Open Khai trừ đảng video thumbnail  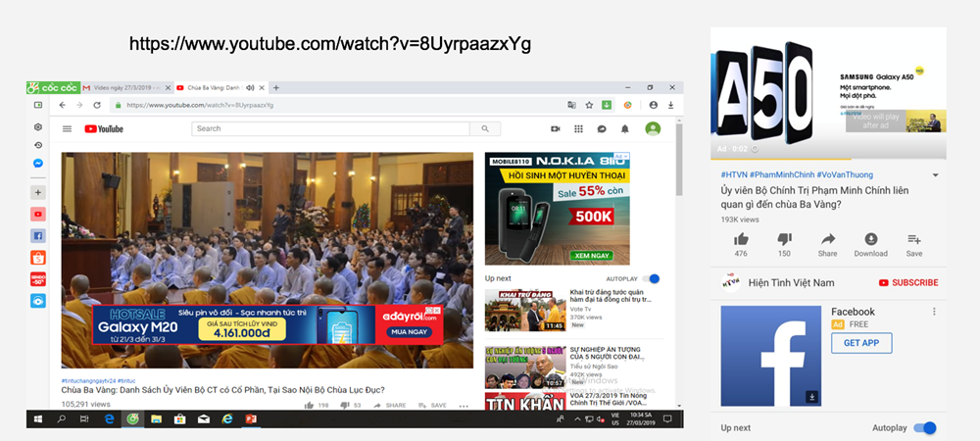(525, 310)
